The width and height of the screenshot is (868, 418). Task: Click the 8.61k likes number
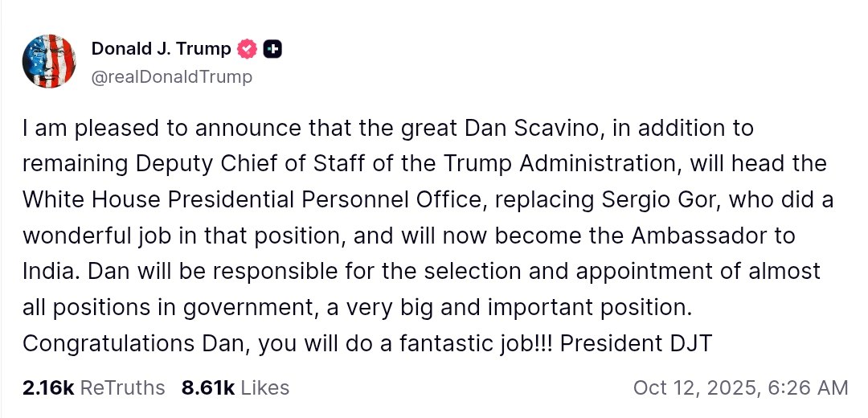[207, 388]
